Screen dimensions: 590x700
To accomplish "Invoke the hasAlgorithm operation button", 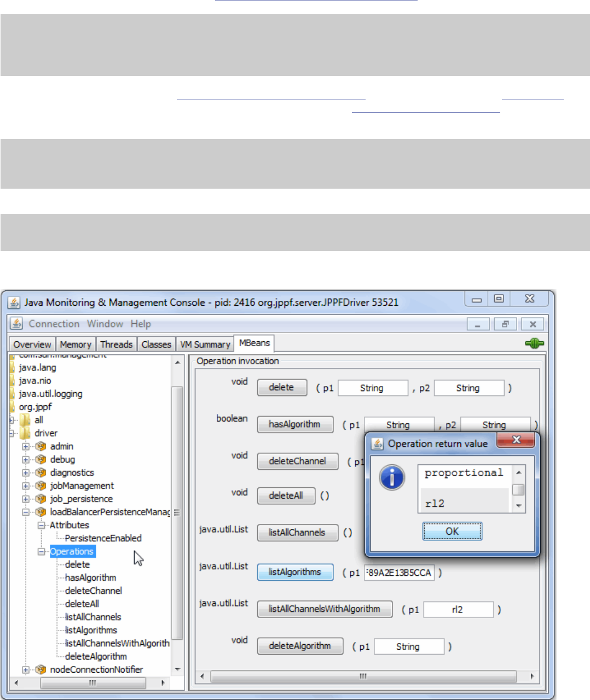I will click(295, 424).
